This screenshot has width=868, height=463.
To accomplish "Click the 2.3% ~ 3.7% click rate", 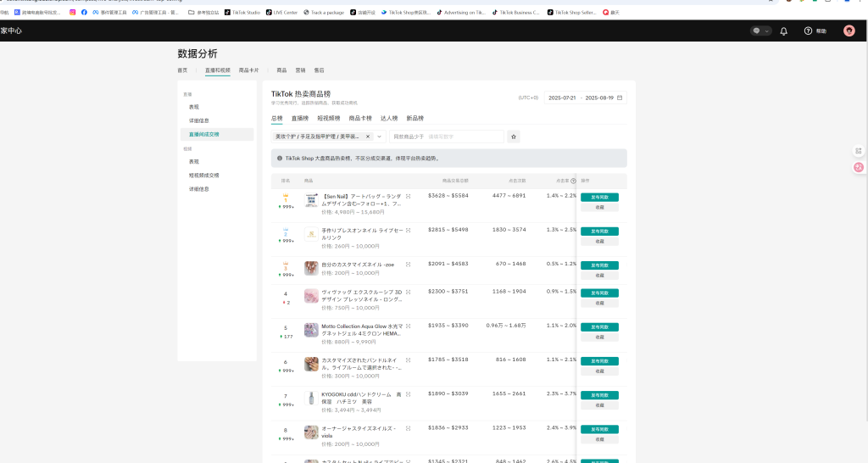I will (561, 393).
